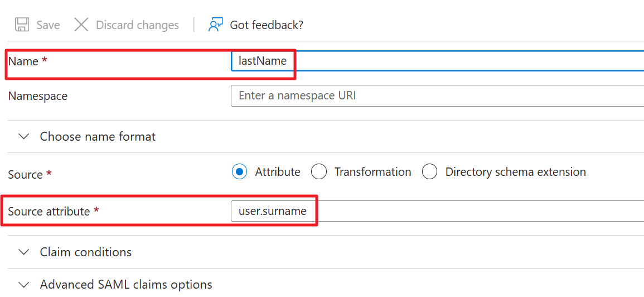The image size is (644, 297).
Task: Click the X icon for Discard changes
Action: 81,25
